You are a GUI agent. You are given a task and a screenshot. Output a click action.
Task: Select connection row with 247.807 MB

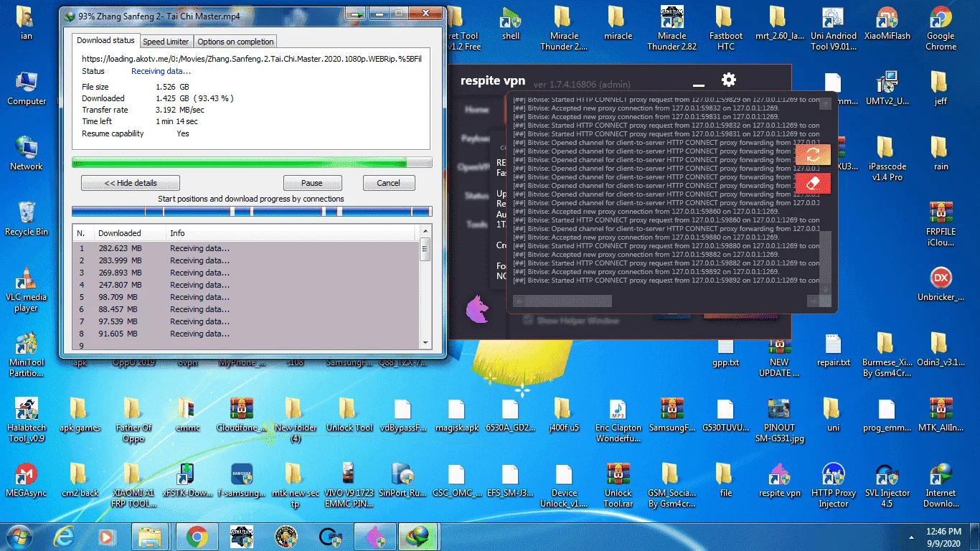[246, 285]
